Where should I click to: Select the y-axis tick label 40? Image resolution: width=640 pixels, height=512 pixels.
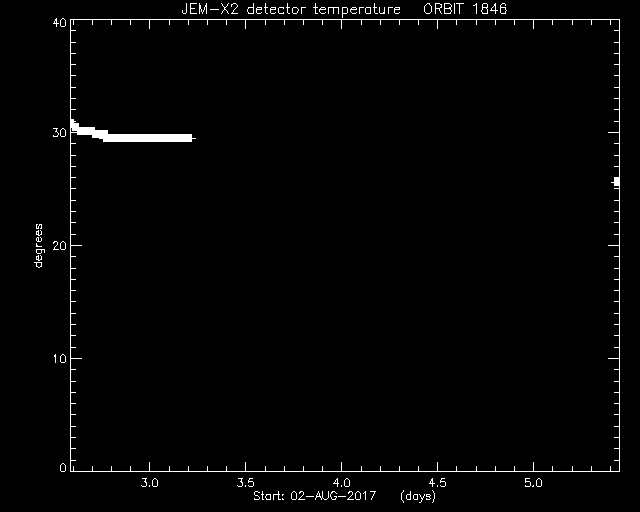(60, 22)
